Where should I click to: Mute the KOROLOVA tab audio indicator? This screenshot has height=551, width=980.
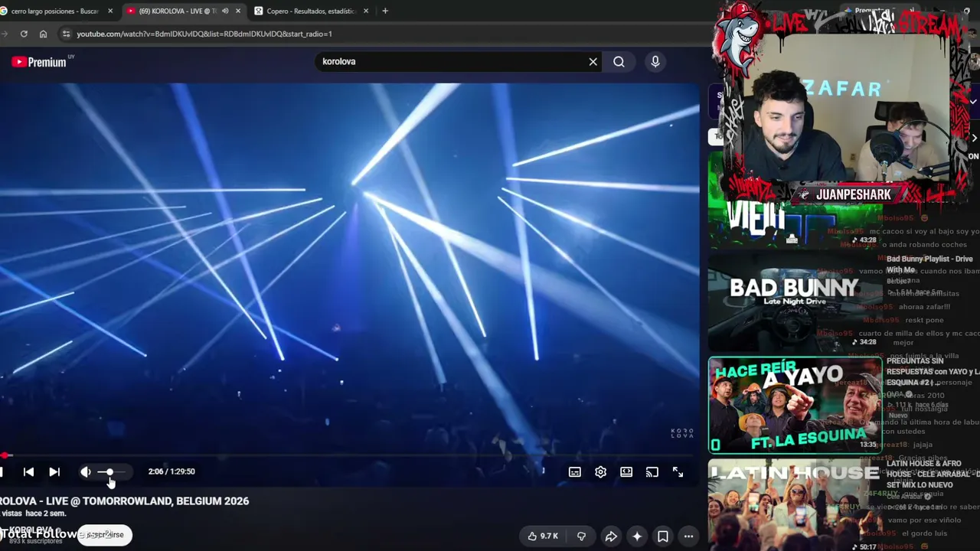click(225, 11)
